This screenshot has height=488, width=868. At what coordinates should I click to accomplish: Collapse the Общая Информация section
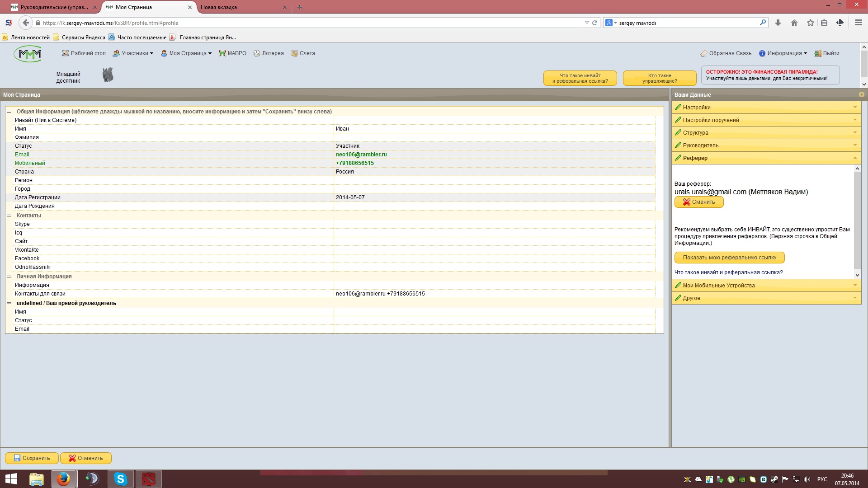coord(9,112)
